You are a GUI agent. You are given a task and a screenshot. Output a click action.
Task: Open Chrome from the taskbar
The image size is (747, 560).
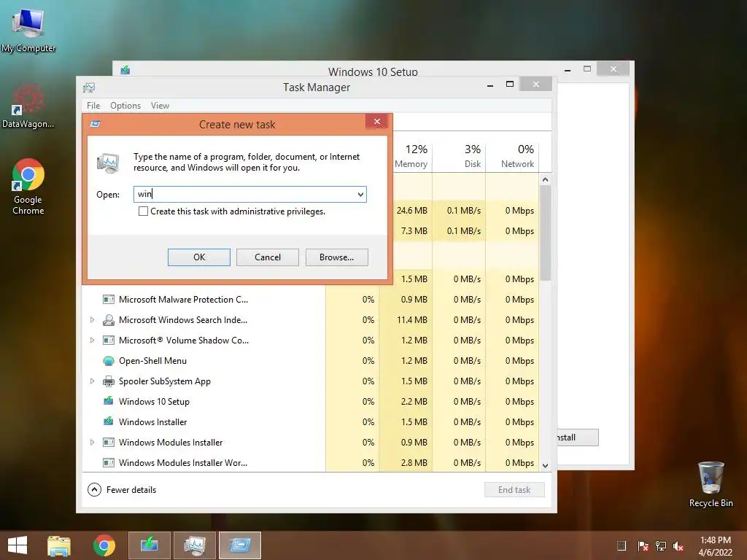(104, 545)
